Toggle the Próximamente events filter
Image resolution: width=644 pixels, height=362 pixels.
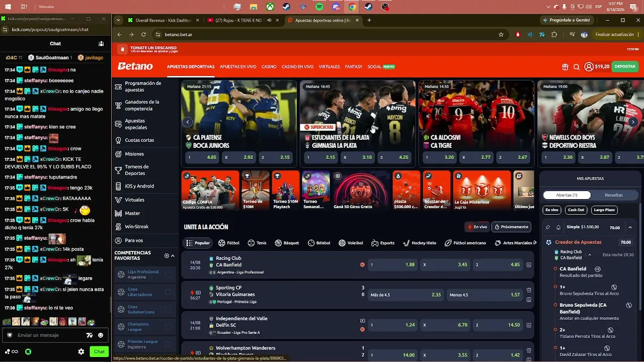pos(511,227)
